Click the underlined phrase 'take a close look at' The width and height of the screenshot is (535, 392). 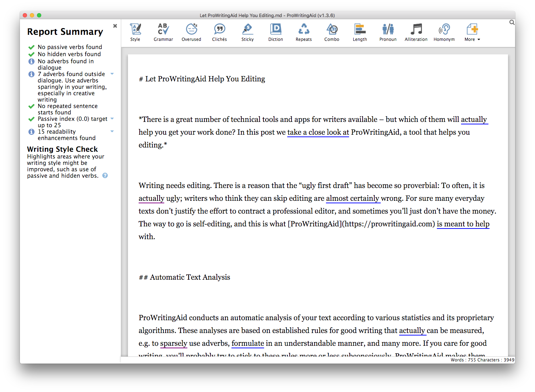click(318, 132)
